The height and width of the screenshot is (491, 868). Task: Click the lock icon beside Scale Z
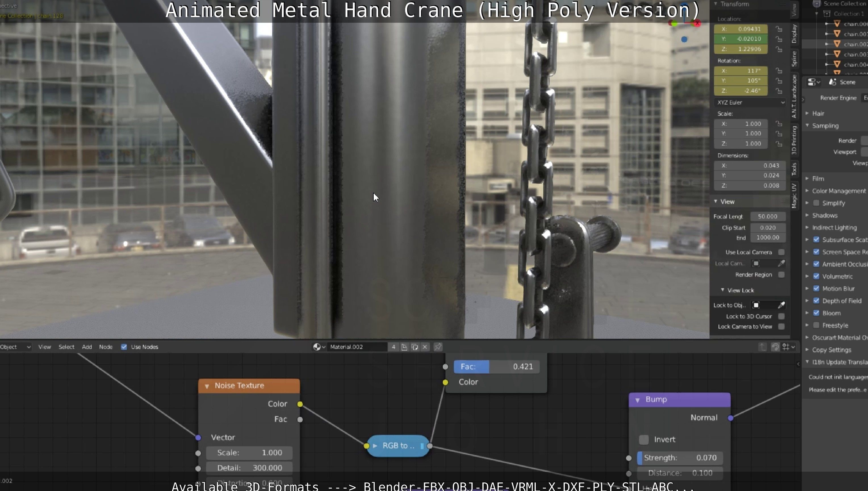779,144
